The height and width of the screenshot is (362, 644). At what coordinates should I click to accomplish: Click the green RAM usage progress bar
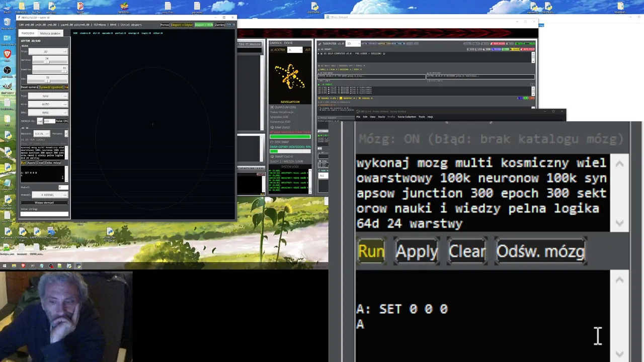coord(290,136)
